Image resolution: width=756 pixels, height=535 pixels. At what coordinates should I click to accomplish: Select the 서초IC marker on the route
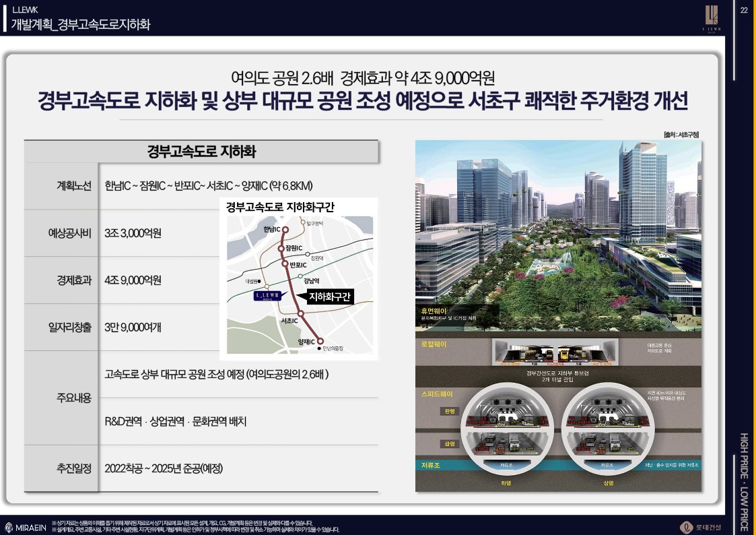click(302, 314)
